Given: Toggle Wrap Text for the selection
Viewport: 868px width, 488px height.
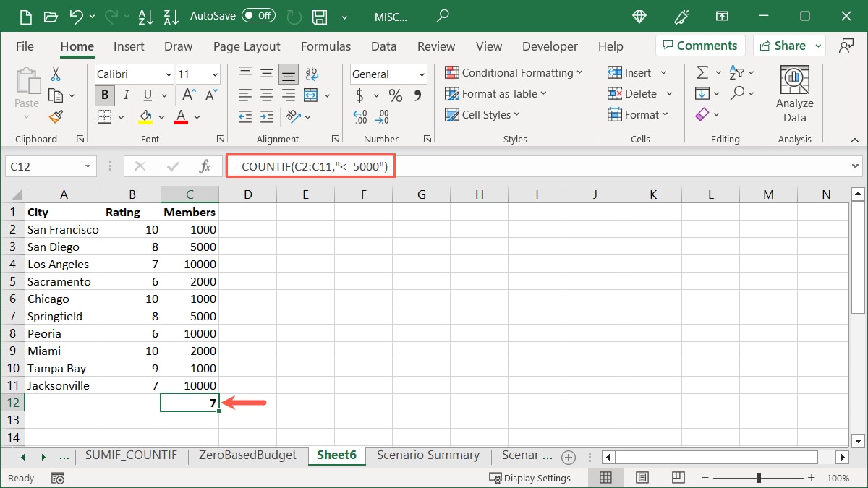Looking at the screenshot, I should point(311,72).
